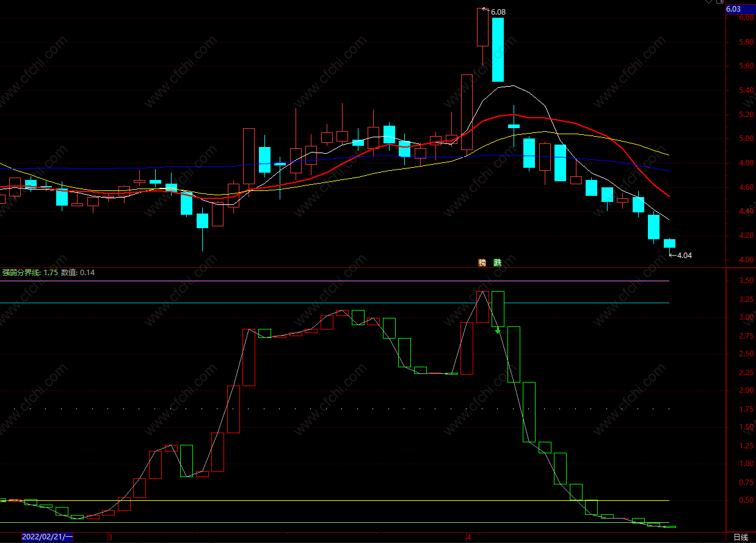
Task: Click the green down-arrow signal marker
Action: pyautogui.click(x=498, y=331)
